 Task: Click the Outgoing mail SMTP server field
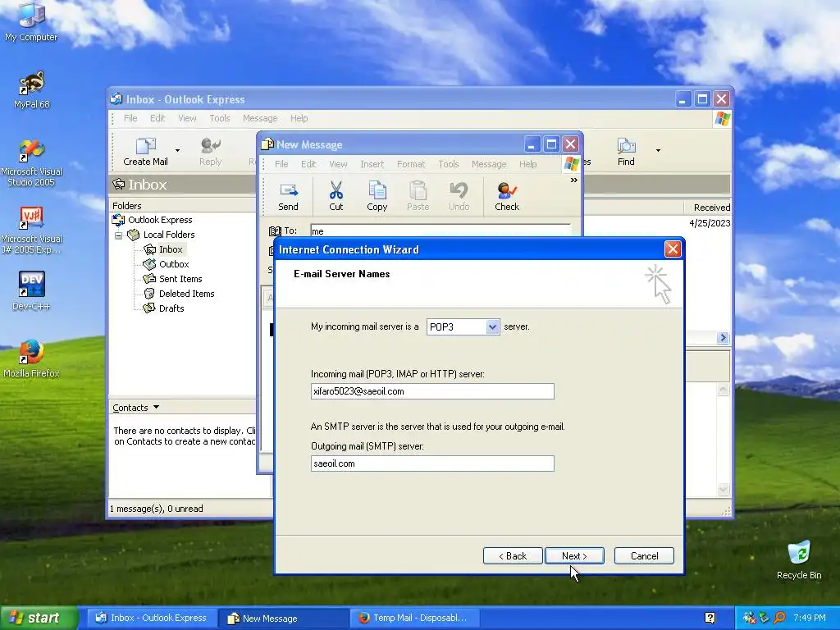pos(432,464)
